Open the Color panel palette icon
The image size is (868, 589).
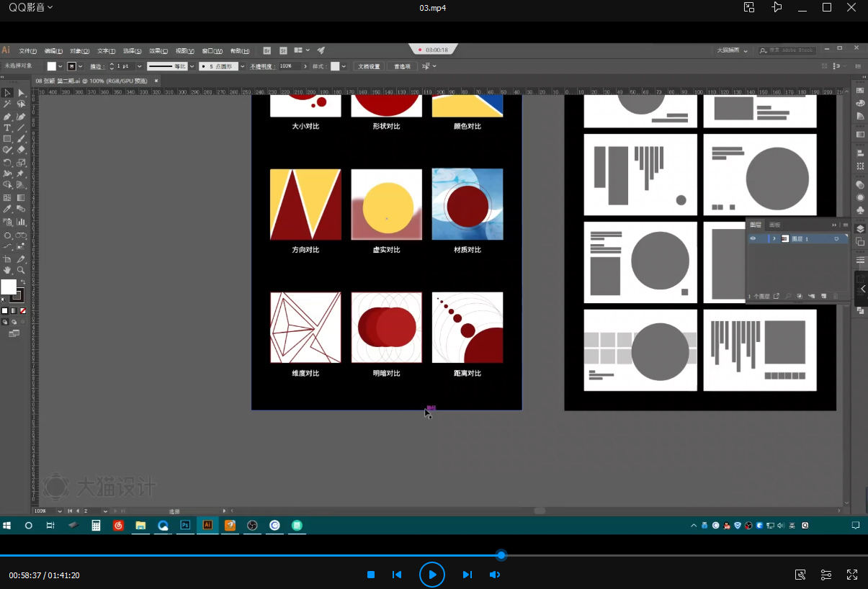pos(860,103)
